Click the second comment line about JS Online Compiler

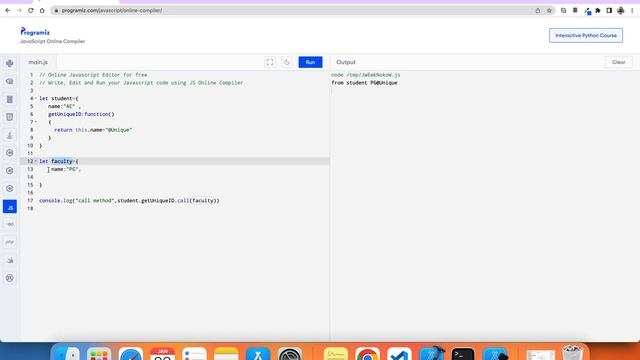tap(141, 82)
